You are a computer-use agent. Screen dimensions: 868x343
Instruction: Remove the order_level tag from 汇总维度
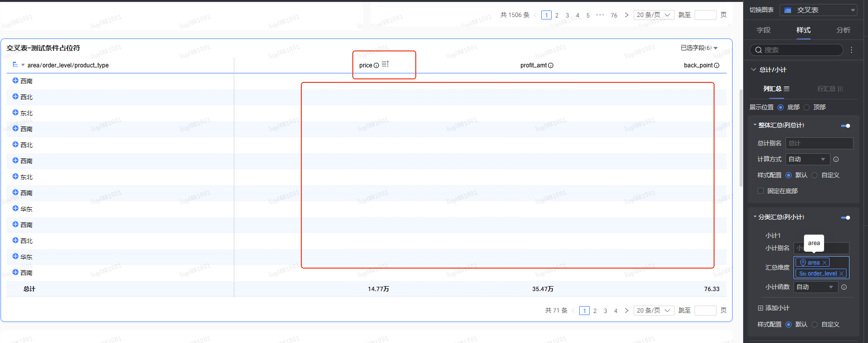click(842, 274)
